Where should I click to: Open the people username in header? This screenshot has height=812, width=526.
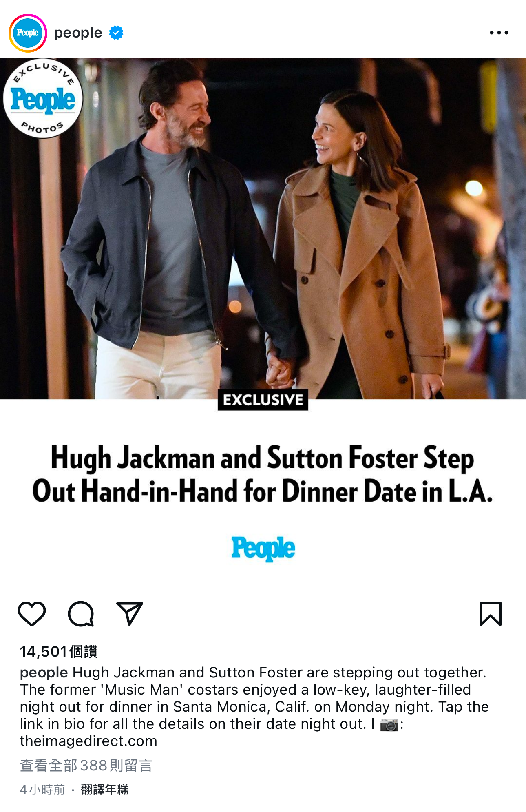pyautogui.click(x=78, y=33)
